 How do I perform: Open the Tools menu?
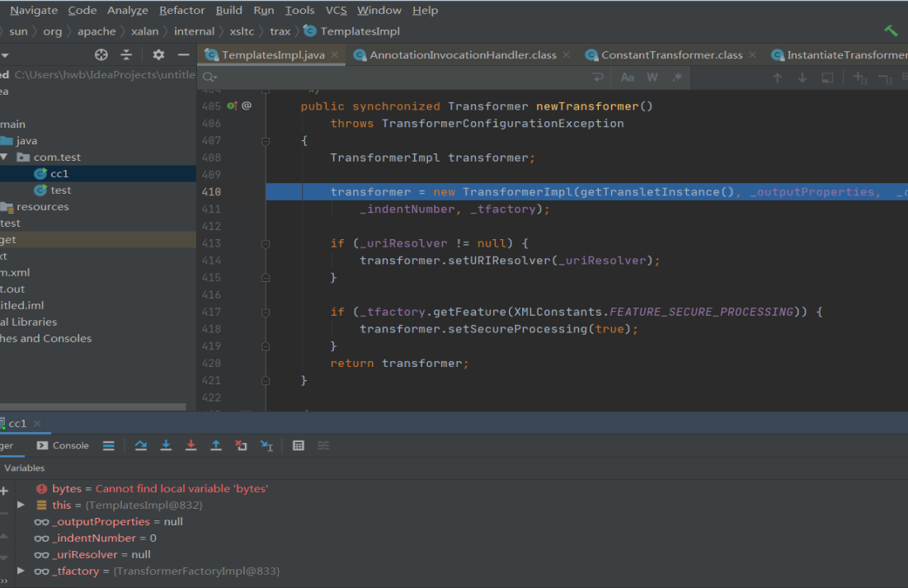point(299,11)
